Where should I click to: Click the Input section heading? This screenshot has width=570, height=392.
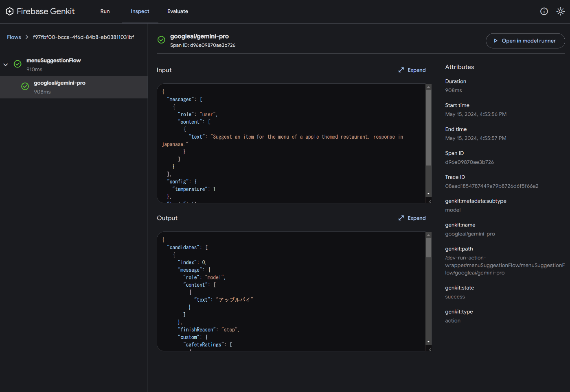[x=164, y=70]
